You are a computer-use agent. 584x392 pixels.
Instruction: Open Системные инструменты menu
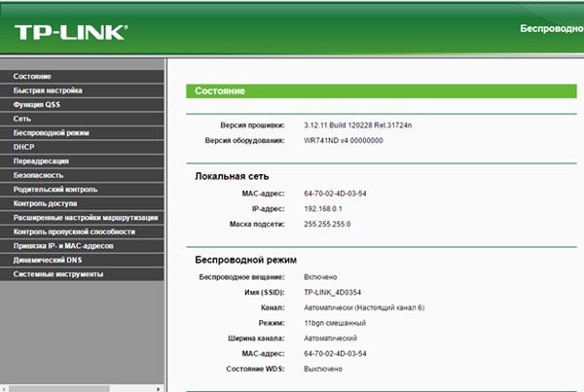pos(82,274)
